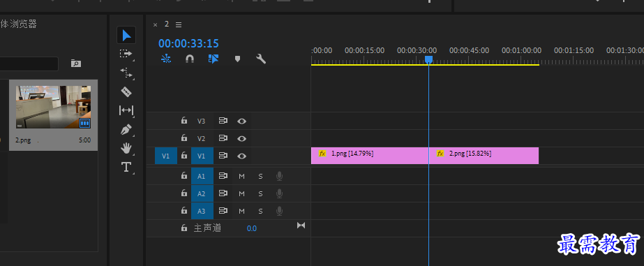Target track V3 header label
The height and width of the screenshot is (266, 644).
(201, 121)
